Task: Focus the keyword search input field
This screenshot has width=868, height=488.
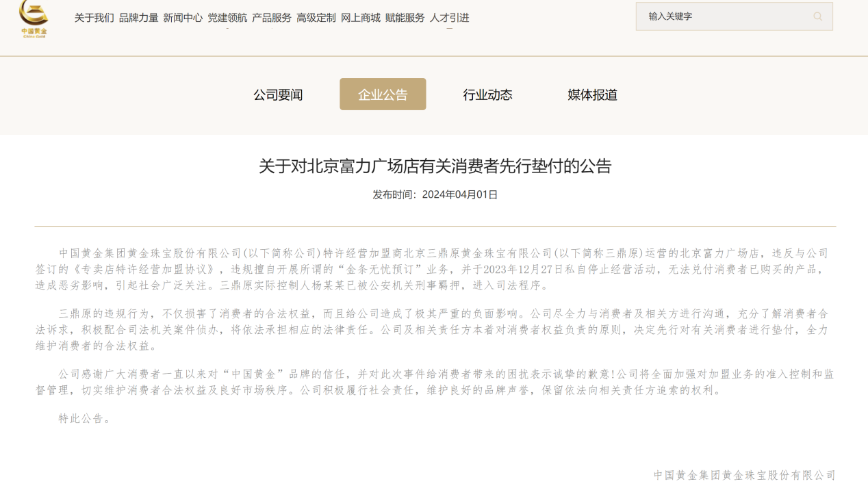Action: (x=734, y=16)
